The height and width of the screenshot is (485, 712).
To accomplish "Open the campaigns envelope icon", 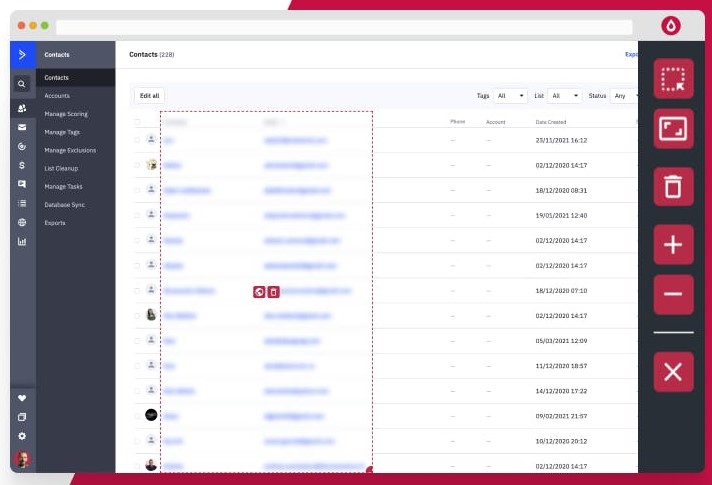I will [22, 127].
